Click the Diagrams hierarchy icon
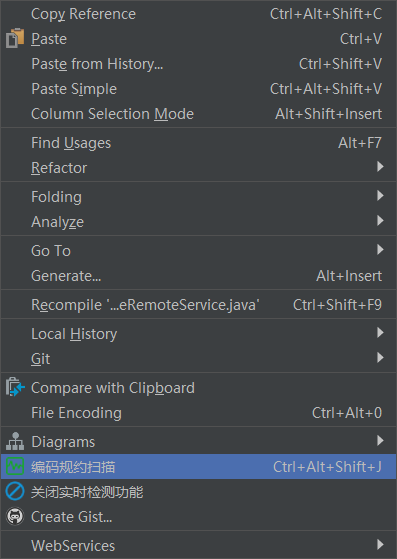The width and height of the screenshot is (397, 559). pyautogui.click(x=15, y=441)
